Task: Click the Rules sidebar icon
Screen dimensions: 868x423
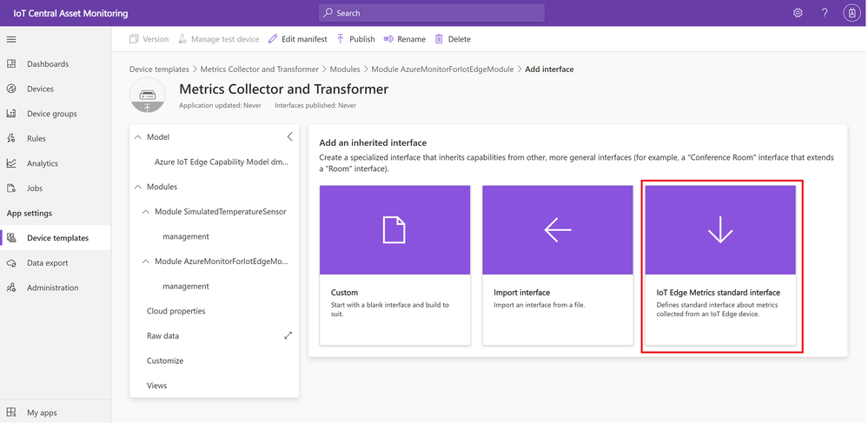Action: coord(11,138)
